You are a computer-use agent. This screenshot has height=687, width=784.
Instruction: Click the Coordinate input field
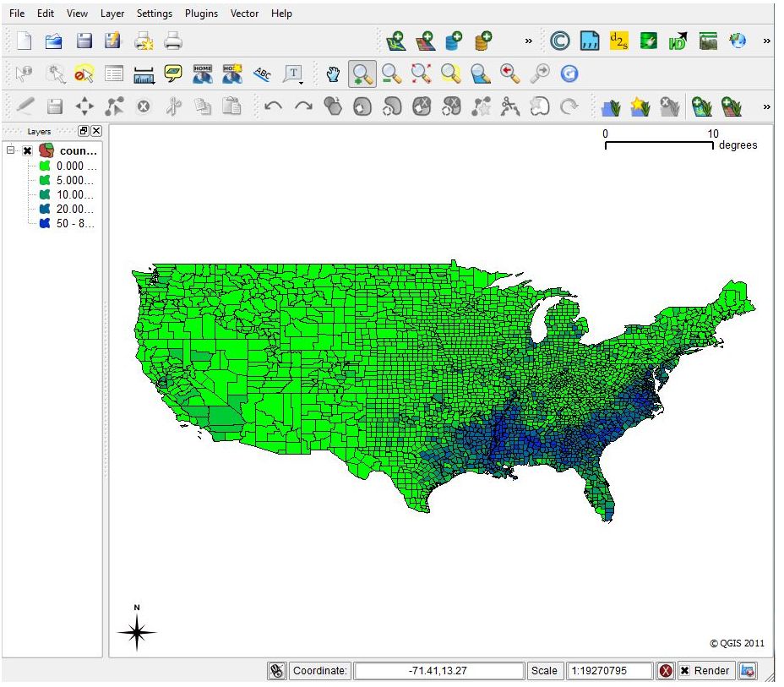click(x=438, y=670)
